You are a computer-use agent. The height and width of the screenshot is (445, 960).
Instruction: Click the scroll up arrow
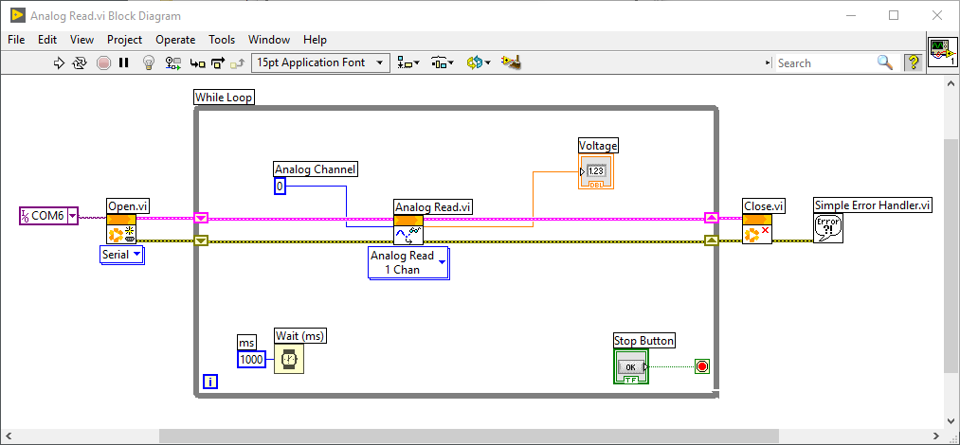click(x=951, y=83)
